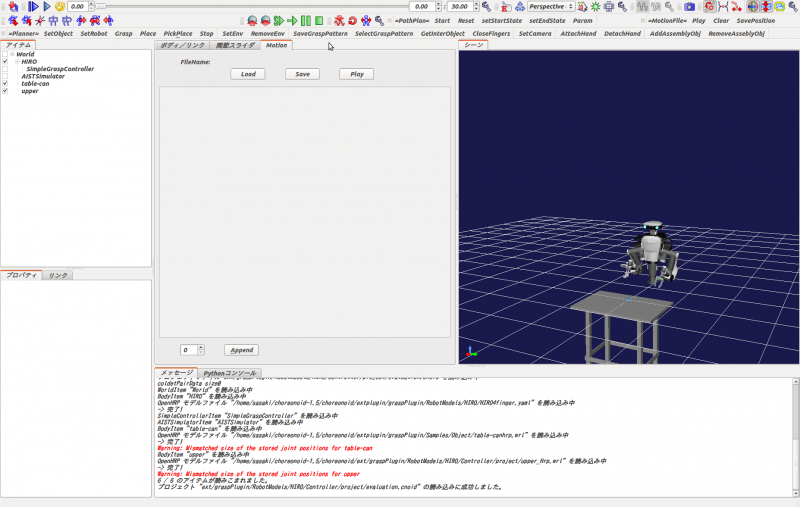Collapse the HIRO tree node
Image resolution: width=800 pixels, height=507 pixels.
click(17, 62)
